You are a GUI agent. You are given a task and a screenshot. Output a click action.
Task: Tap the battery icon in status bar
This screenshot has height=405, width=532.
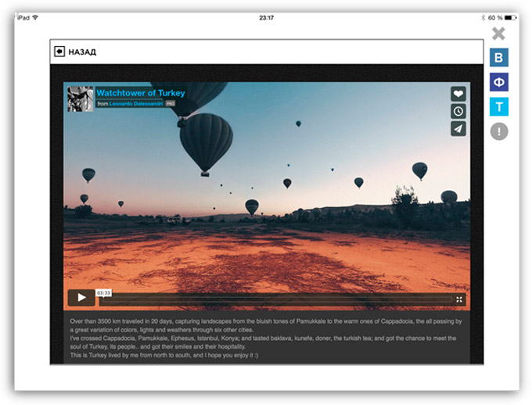510,17
